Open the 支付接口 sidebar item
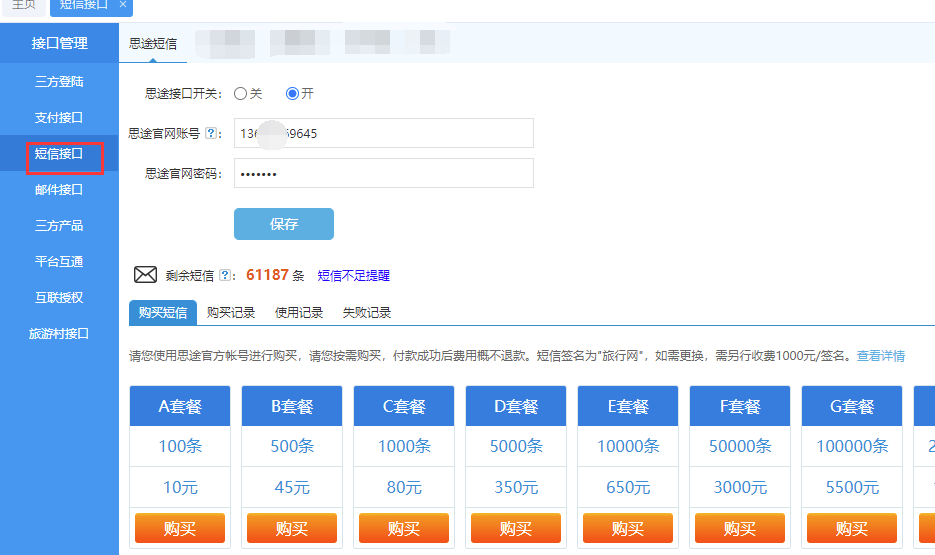 tap(59, 118)
